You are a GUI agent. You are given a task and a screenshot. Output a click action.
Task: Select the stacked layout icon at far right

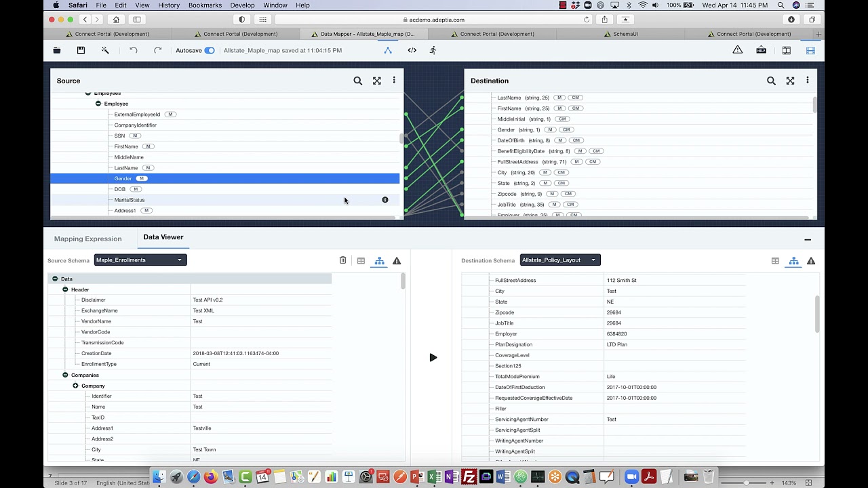pos(810,50)
